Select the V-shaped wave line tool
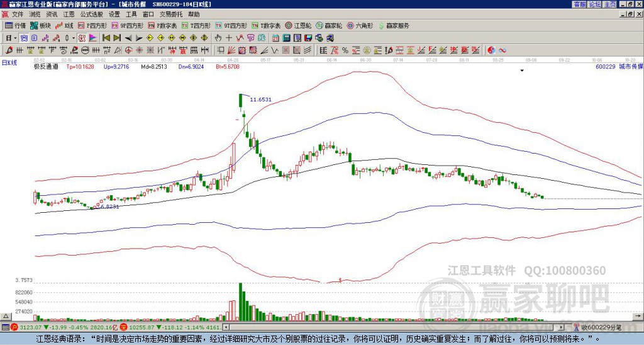This screenshot has height=345, width=644. pos(274,50)
